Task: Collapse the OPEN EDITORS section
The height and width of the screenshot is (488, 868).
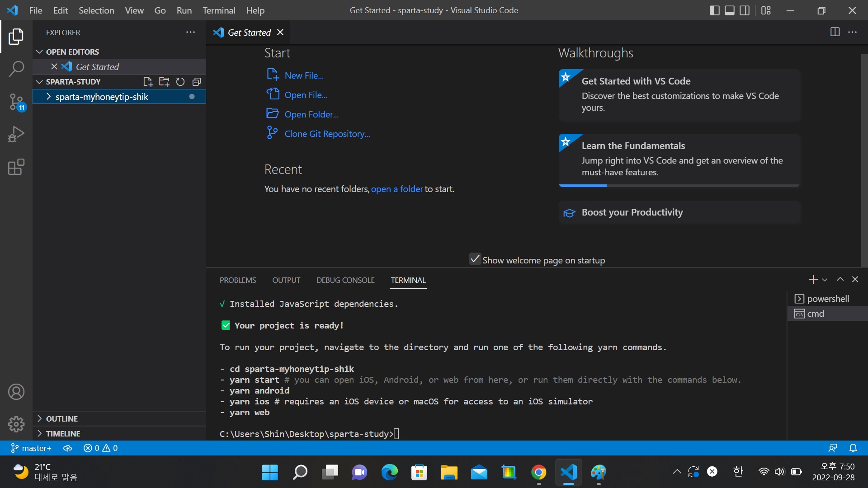Action: (119, 52)
